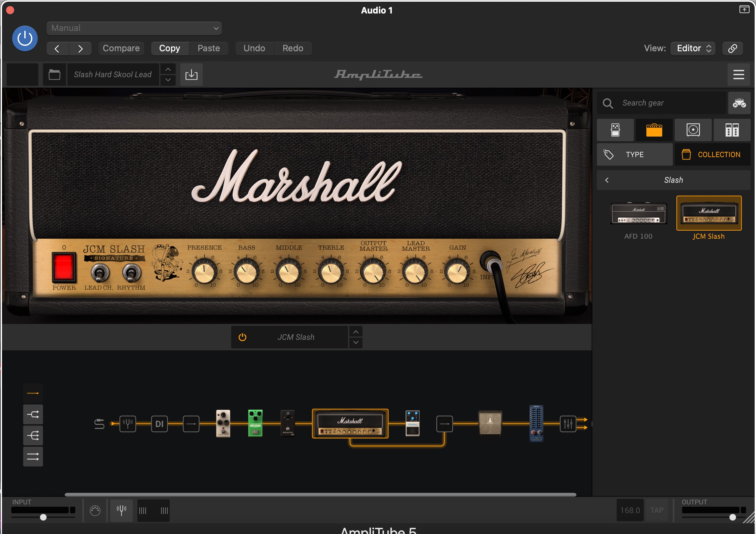The height and width of the screenshot is (534, 756).
Task: Open the View Editor dropdown
Action: point(693,49)
